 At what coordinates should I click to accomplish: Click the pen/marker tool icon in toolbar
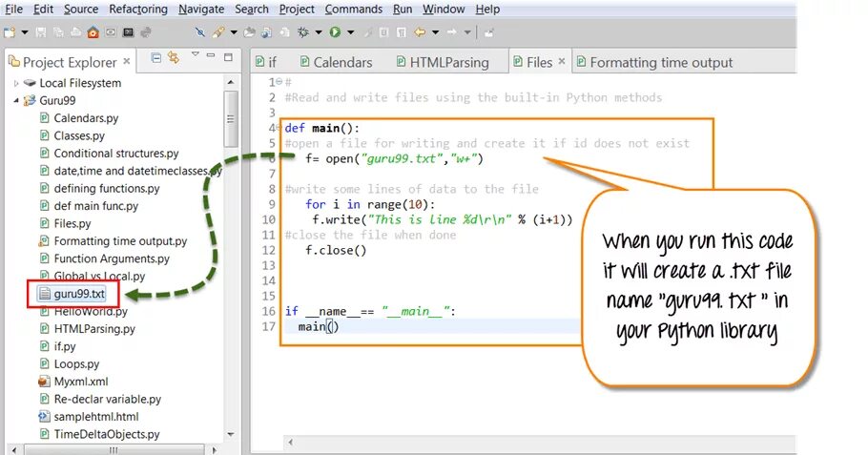pyautogui.click(x=218, y=32)
